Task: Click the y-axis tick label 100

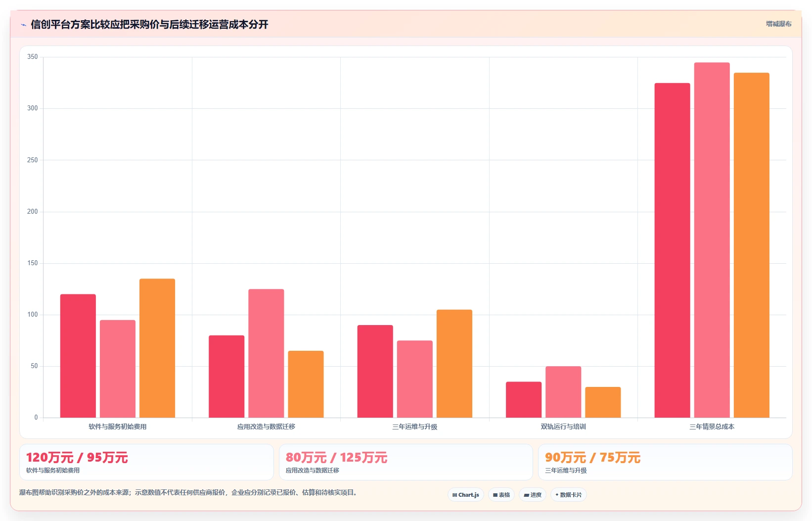Action: [x=33, y=315]
